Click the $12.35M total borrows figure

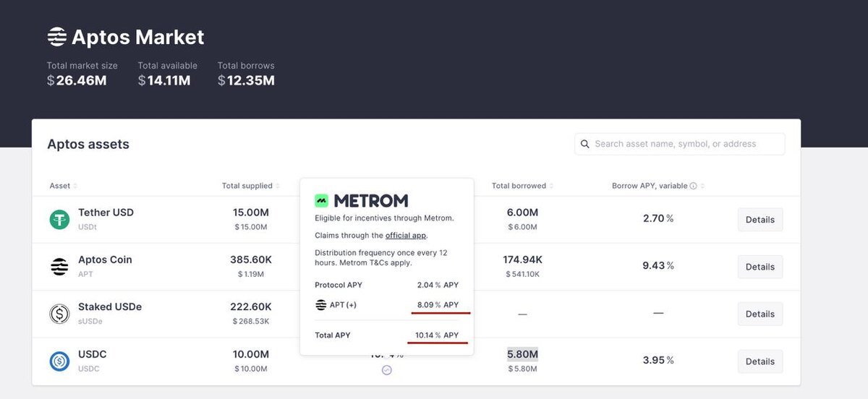click(246, 80)
